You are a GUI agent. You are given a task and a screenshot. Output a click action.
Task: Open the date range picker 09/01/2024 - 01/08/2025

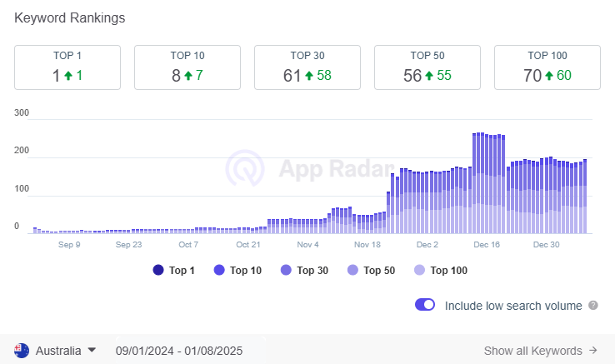tap(179, 351)
